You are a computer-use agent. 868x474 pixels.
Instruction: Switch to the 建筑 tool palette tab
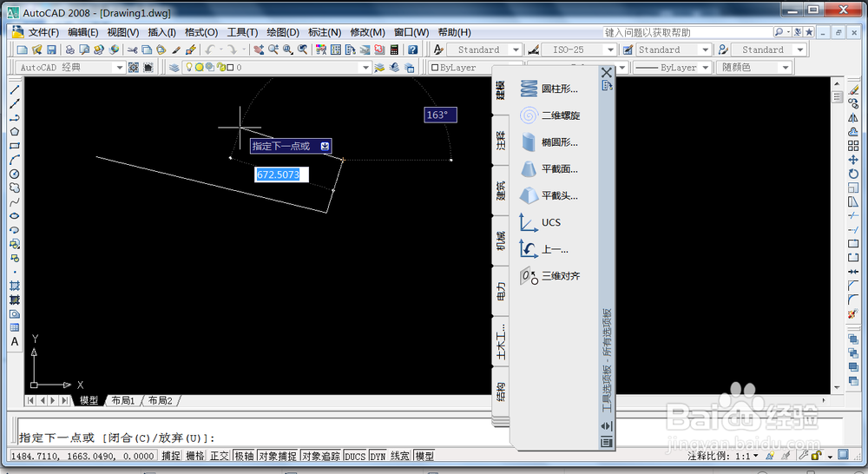pos(501,190)
